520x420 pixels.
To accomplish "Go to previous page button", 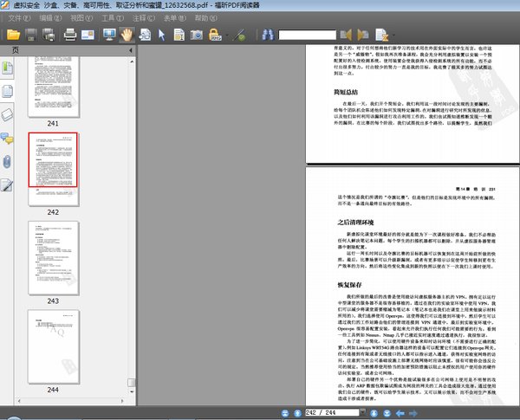I will point(297,413).
